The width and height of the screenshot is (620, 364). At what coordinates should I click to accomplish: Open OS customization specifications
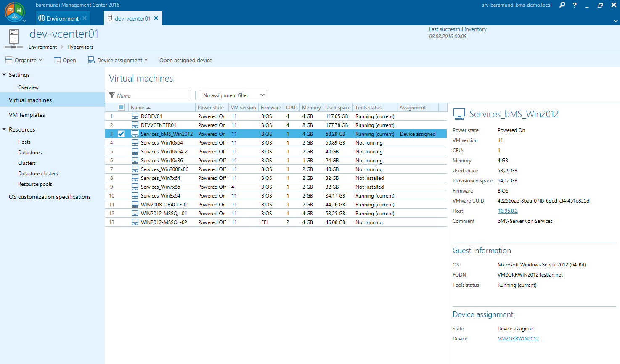pyautogui.click(x=50, y=197)
